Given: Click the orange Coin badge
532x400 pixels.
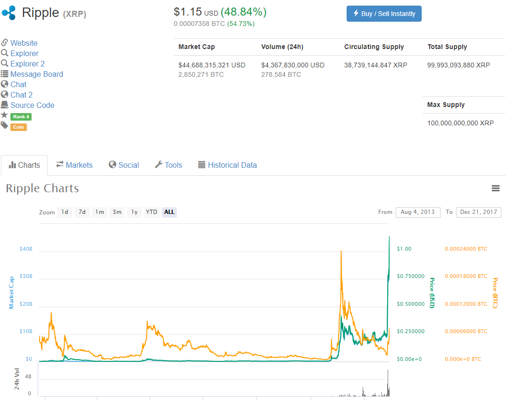Looking at the screenshot, I should click(18, 127).
